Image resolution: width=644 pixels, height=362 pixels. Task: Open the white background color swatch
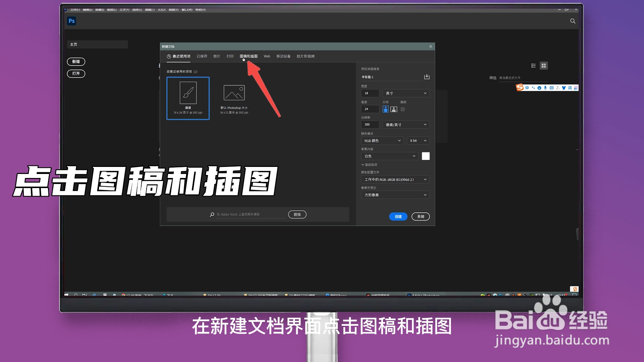[426, 156]
